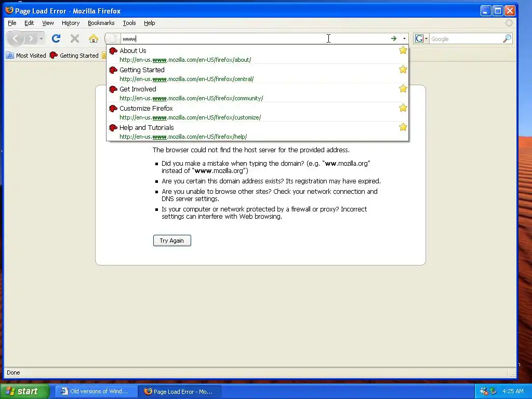Image resolution: width=532 pixels, height=399 pixels.
Task: Open the View menu
Action: (x=48, y=23)
